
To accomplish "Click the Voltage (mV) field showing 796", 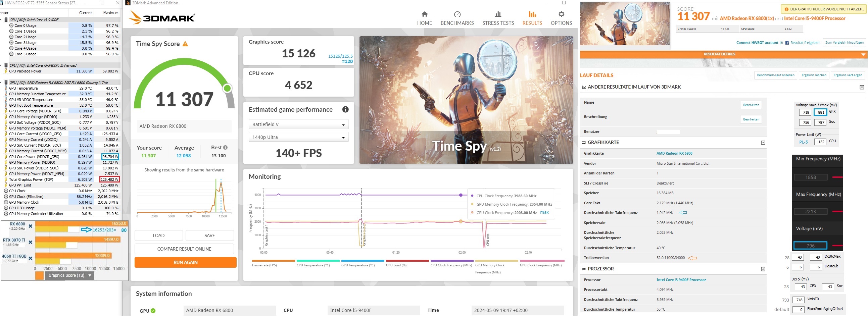I will pyautogui.click(x=810, y=246).
